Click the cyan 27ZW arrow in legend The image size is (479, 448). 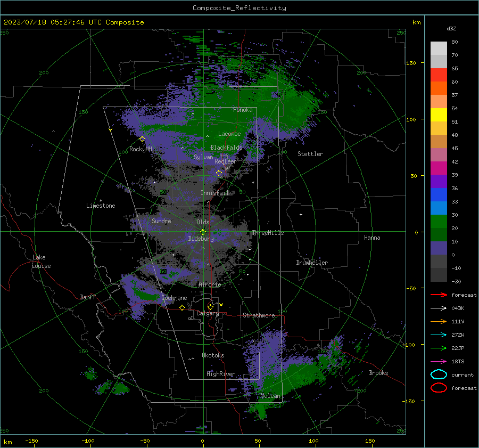[x=439, y=335]
